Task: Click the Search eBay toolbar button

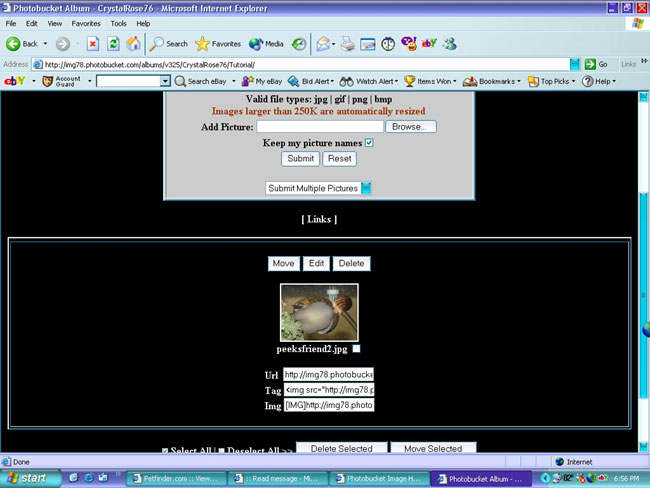Action: click(206, 81)
